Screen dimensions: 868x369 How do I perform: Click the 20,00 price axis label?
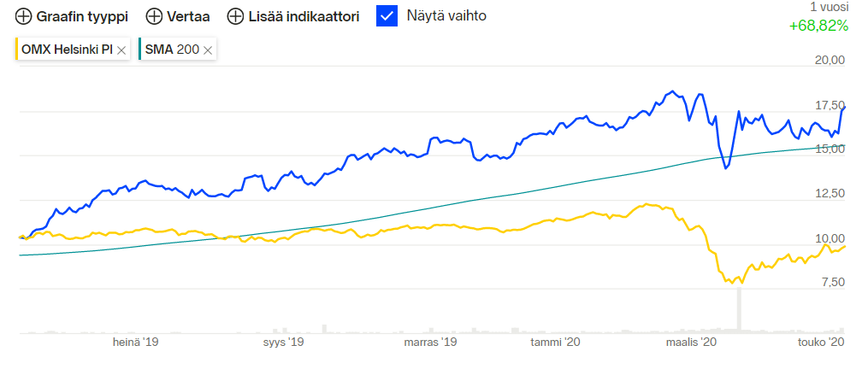pos(829,61)
